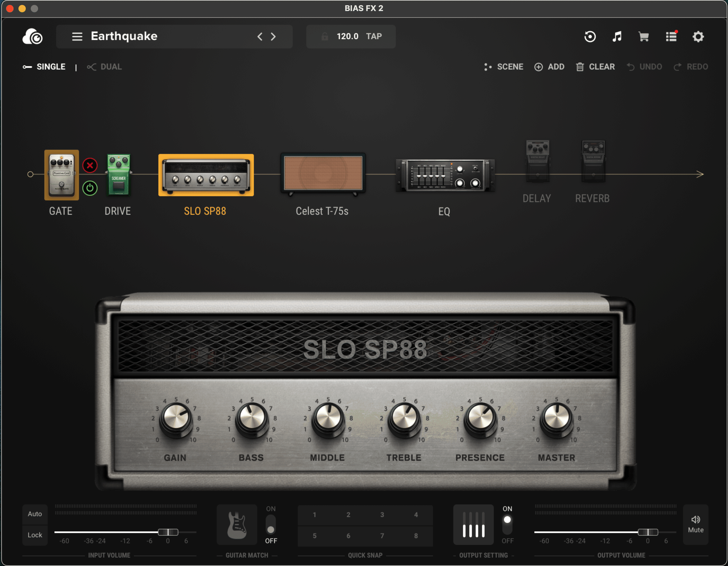
Task: Open the ToneCloud via the cloud icon
Action: click(32, 37)
